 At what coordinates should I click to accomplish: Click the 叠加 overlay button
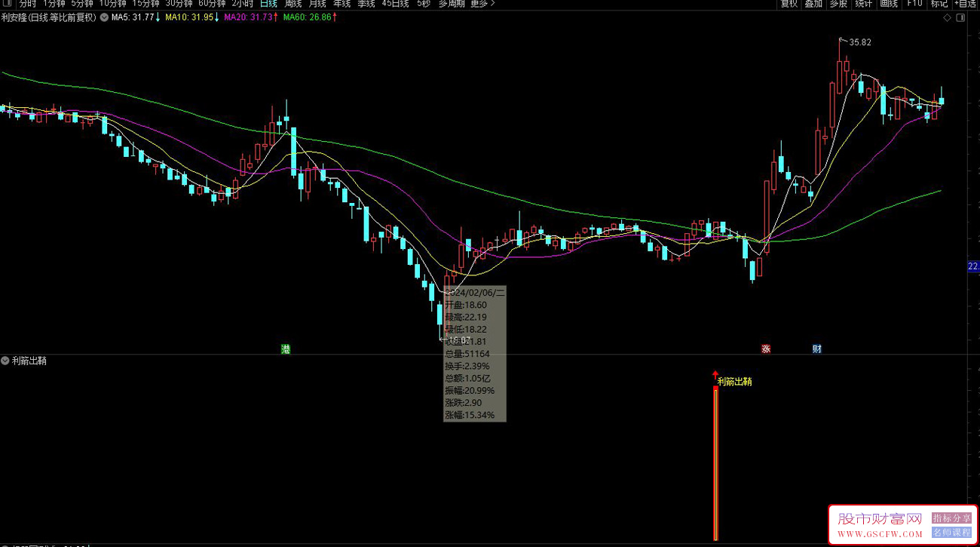coord(814,4)
